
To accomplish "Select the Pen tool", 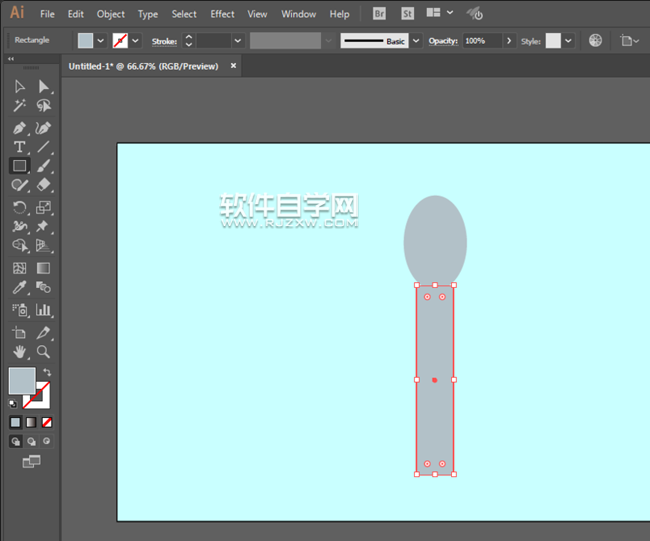I will click(19, 128).
